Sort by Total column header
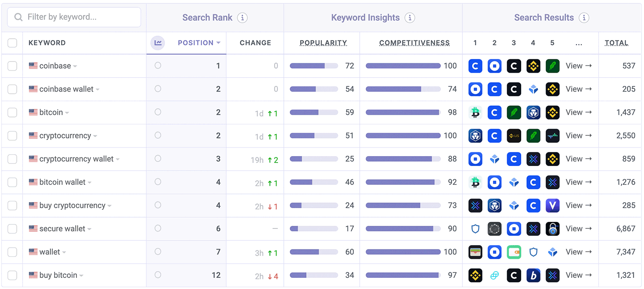Screen dimensions: 644x289 tap(617, 43)
